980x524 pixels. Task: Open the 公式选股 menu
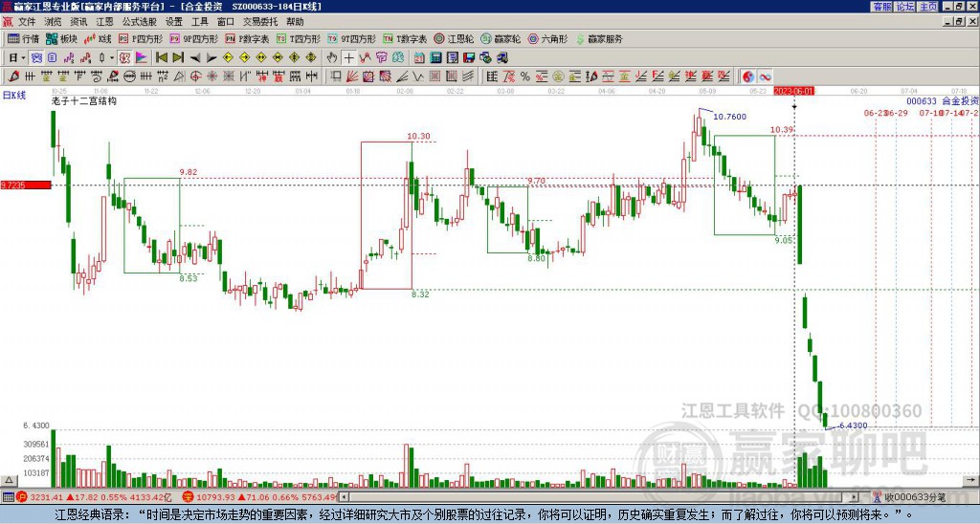coord(139,22)
